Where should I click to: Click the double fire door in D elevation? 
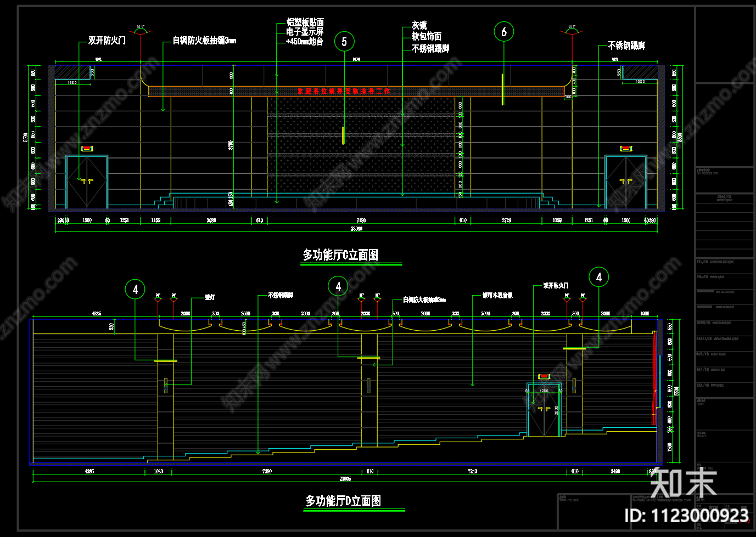pos(544,410)
